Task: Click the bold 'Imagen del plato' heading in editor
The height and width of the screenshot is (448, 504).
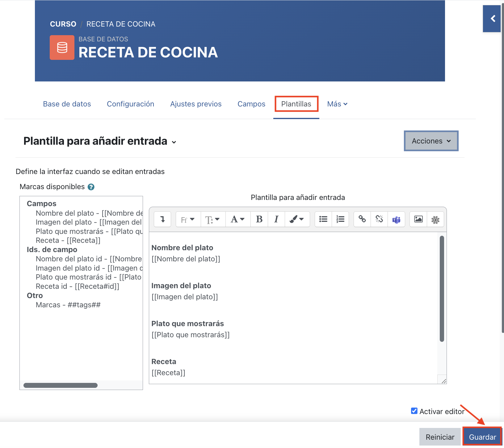Action: pyautogui.click(x=181, y=286)
